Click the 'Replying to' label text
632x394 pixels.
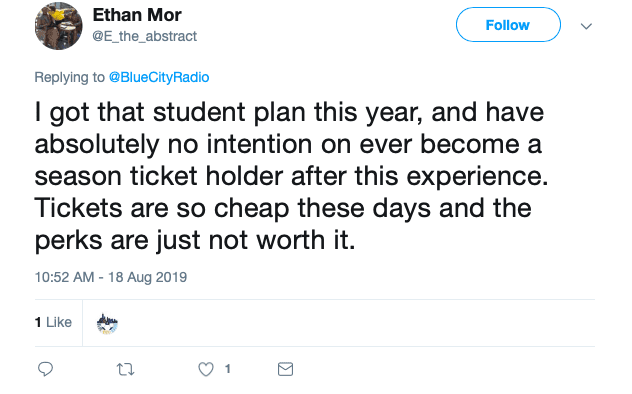point(70,77)
